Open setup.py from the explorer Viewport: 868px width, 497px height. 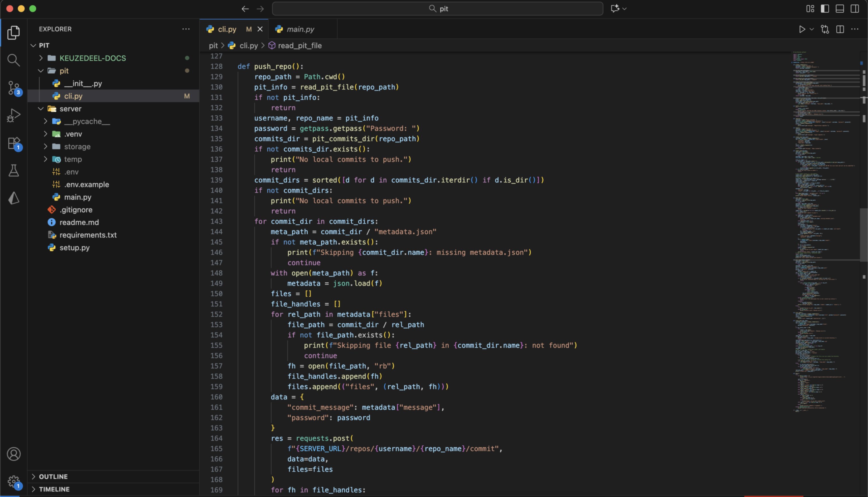pos(74,247)
